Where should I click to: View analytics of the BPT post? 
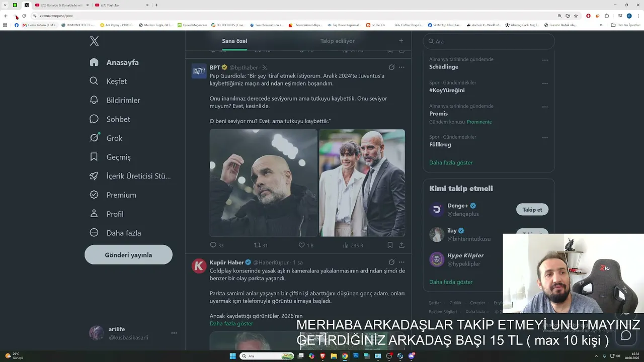[353, 245]
